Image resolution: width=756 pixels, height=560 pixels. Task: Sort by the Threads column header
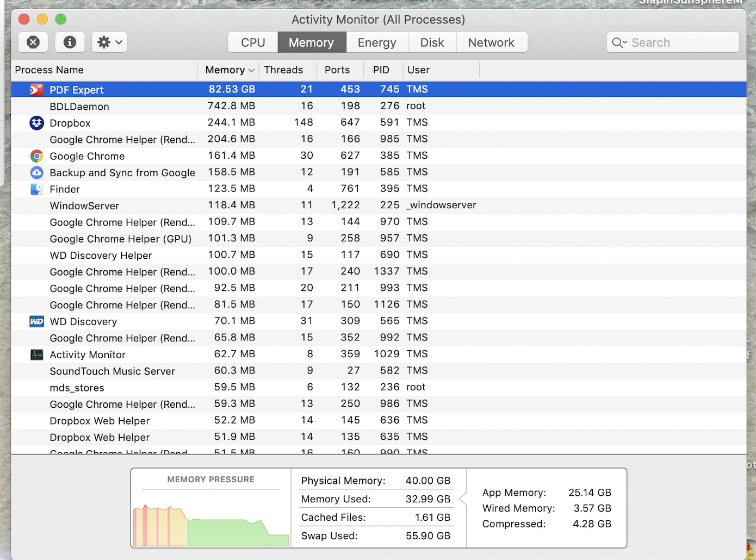click(288, 70)
